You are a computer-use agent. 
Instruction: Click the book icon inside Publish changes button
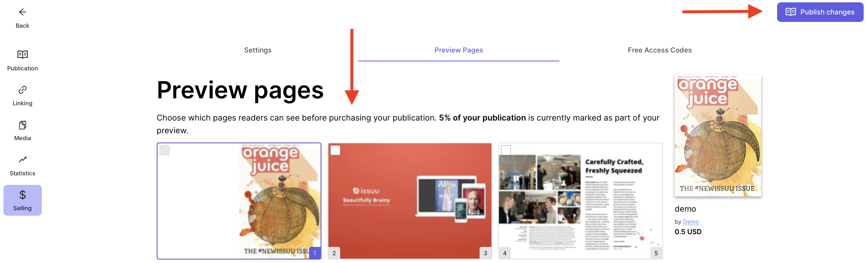(791, 12)
